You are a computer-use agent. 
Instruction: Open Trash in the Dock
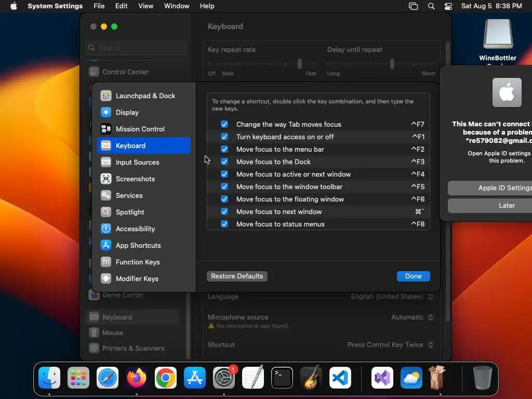[483, 378]
